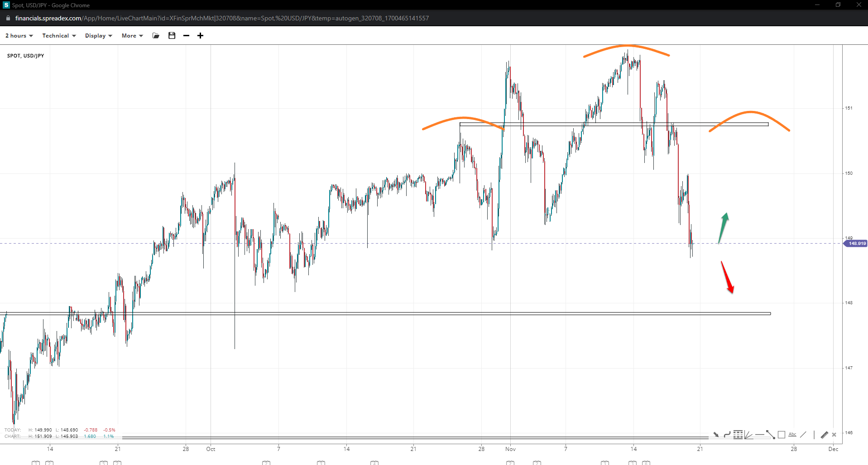Save the chart with the floppy disk icon

point(172,36)
